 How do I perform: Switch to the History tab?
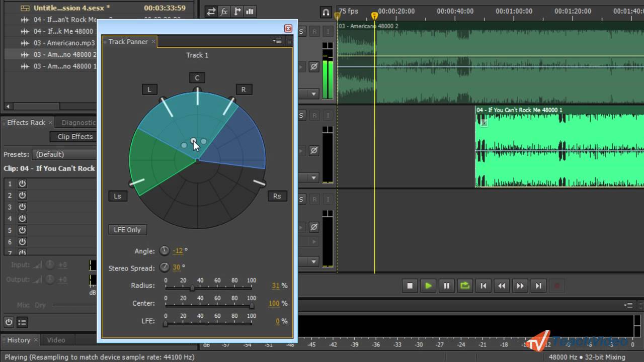[x=19, y=340]
